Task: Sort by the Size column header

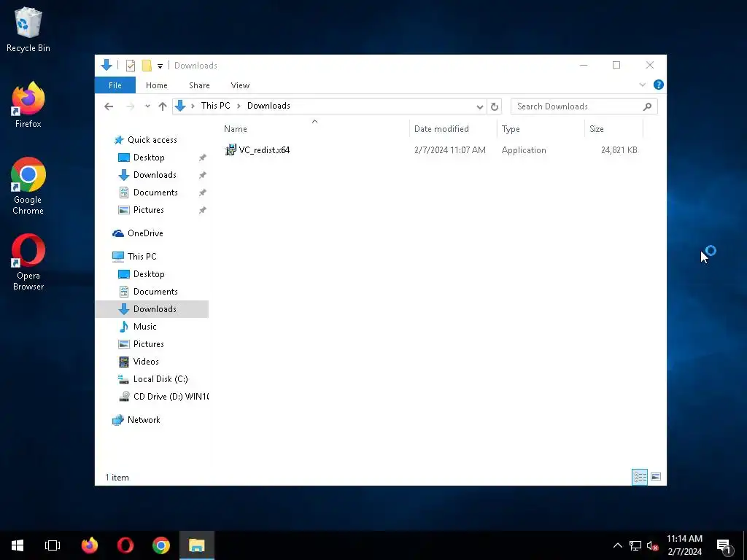Action: click(614, 128)
